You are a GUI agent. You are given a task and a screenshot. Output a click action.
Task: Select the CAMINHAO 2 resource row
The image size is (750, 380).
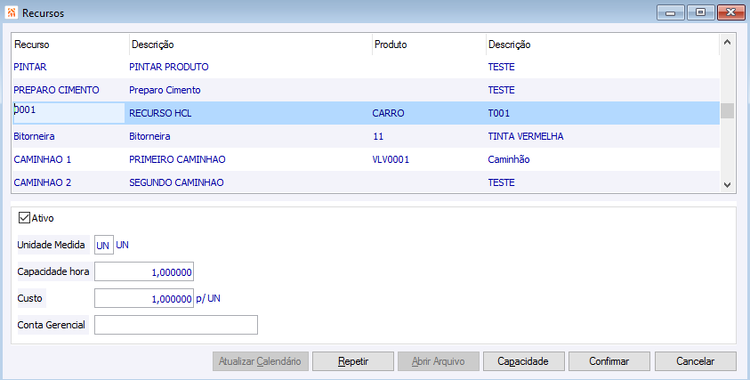[x=366, y=182]
